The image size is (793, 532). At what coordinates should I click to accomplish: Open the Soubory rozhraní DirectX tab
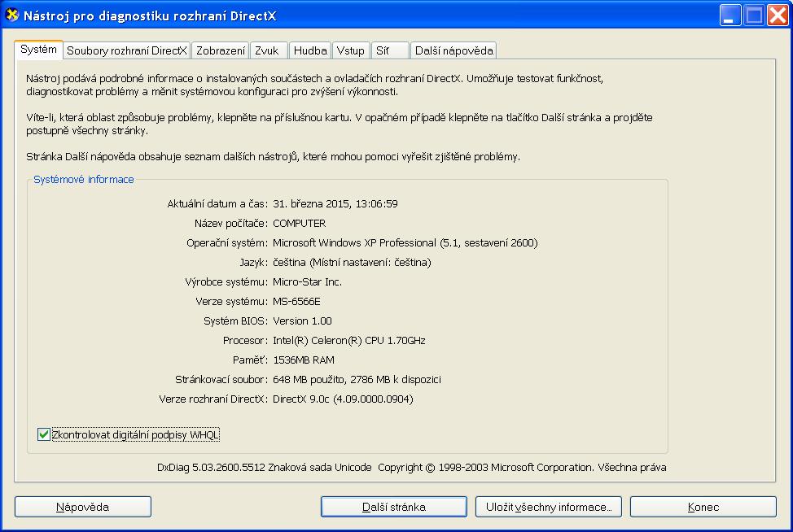click(126, 50)
